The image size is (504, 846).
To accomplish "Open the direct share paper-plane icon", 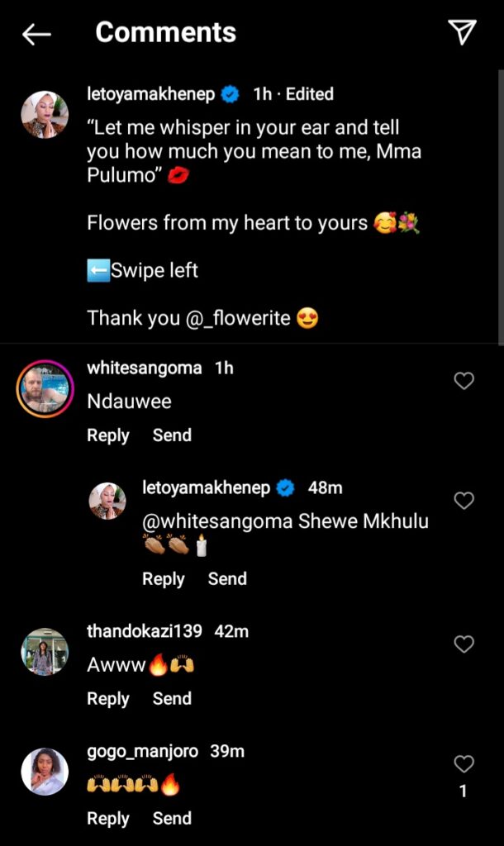I will [x=463, y=32].
